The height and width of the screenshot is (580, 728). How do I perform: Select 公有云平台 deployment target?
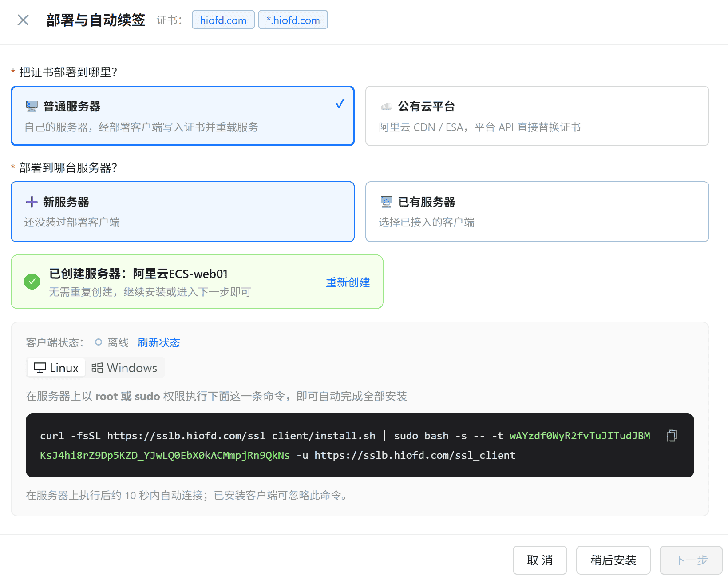click(537, 116)
